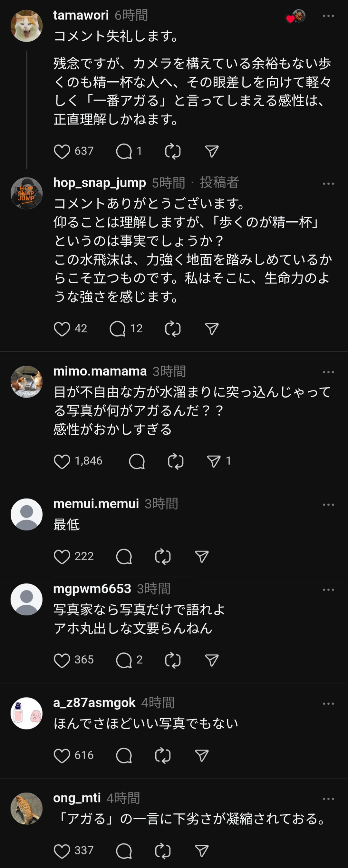Like tamawori's comment
This screenshot has height=868, width=348.
[62, 151]
